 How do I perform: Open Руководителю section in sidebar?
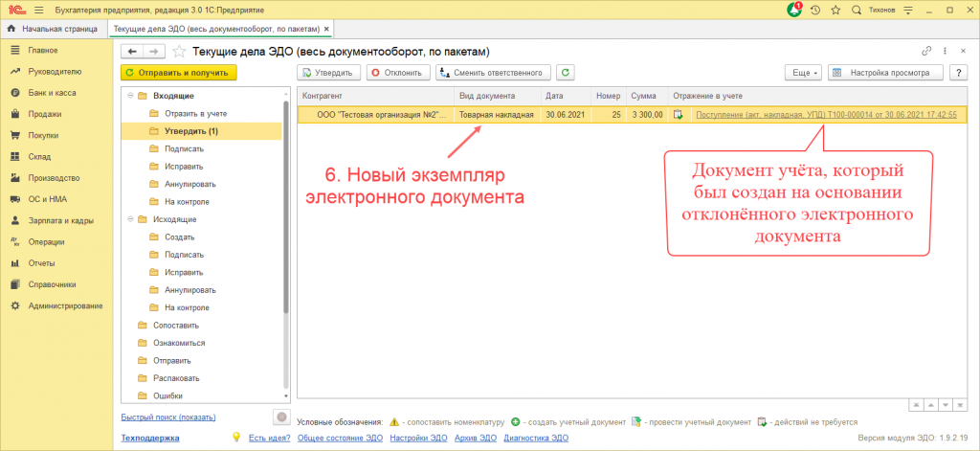(55, 71)
